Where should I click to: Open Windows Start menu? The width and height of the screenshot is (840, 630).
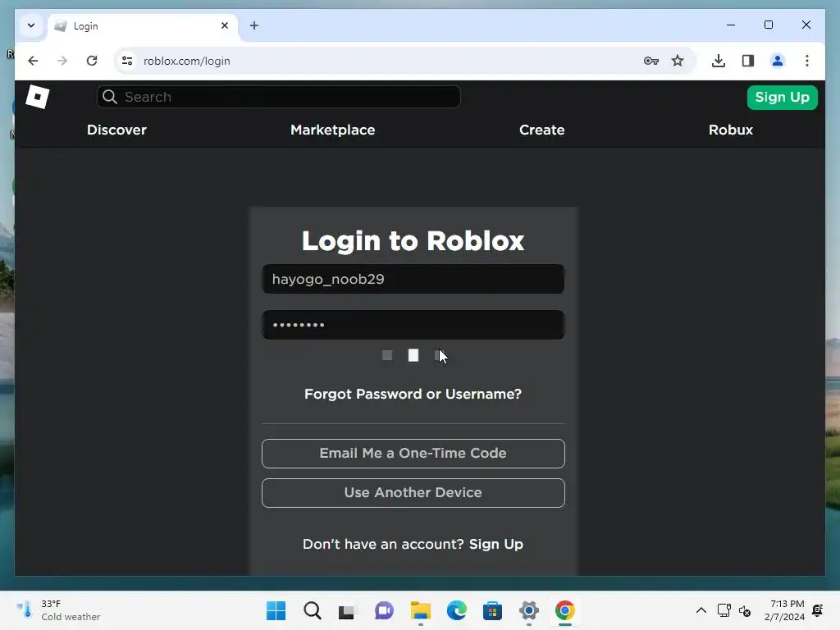(x=276, y=610)
